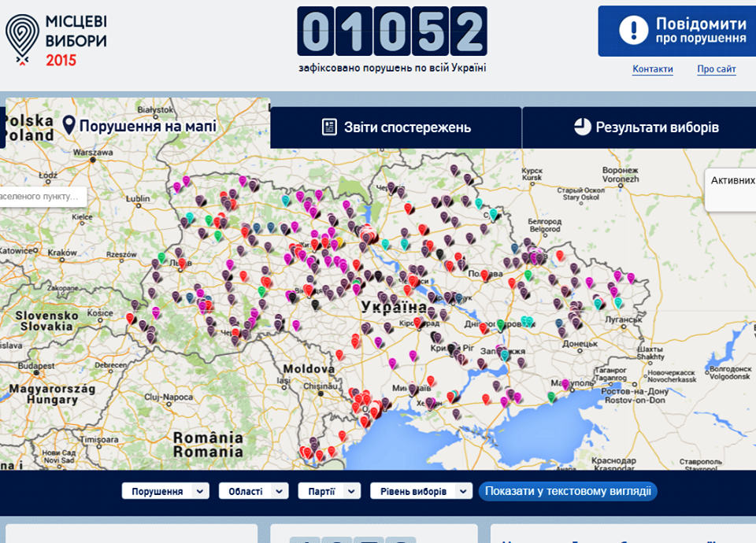This screenshot has height=543, width=756.
Task: Click the cyan marker near Luhansk
Action: tap(618, 302)
